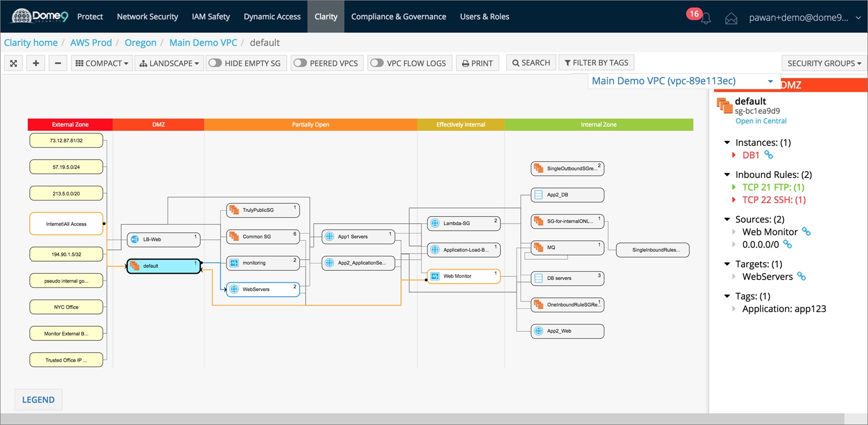
Task: Select the Common SG node
Action: tap(263, 237)
